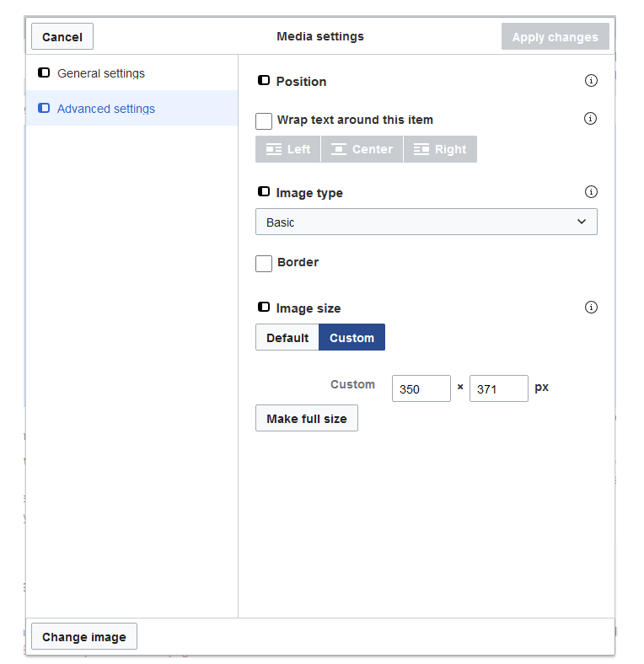644x664 pixels.
Task: Click the chevron arrow on Basic dropdown
Action: 582,222
